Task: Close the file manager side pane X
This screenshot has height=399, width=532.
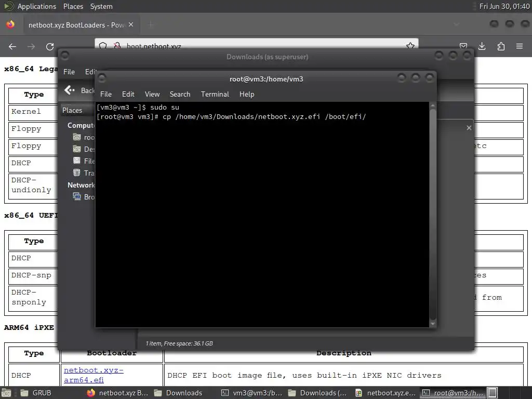Action: (469, 128)
